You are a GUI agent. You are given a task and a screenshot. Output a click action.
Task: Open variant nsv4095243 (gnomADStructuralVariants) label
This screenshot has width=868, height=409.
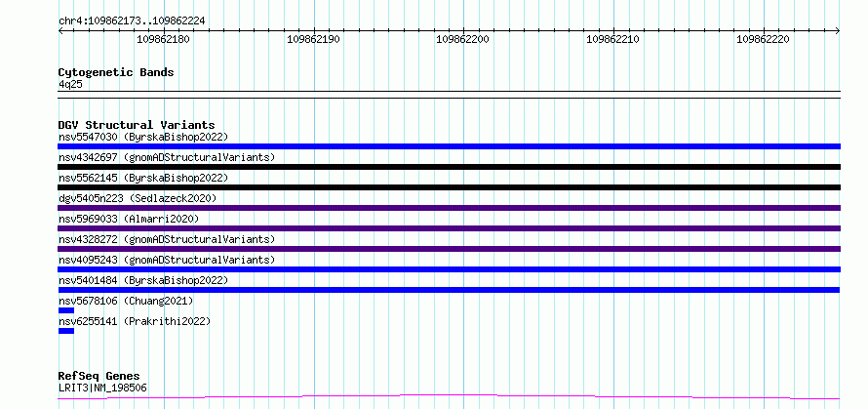(x=167, y=260)
